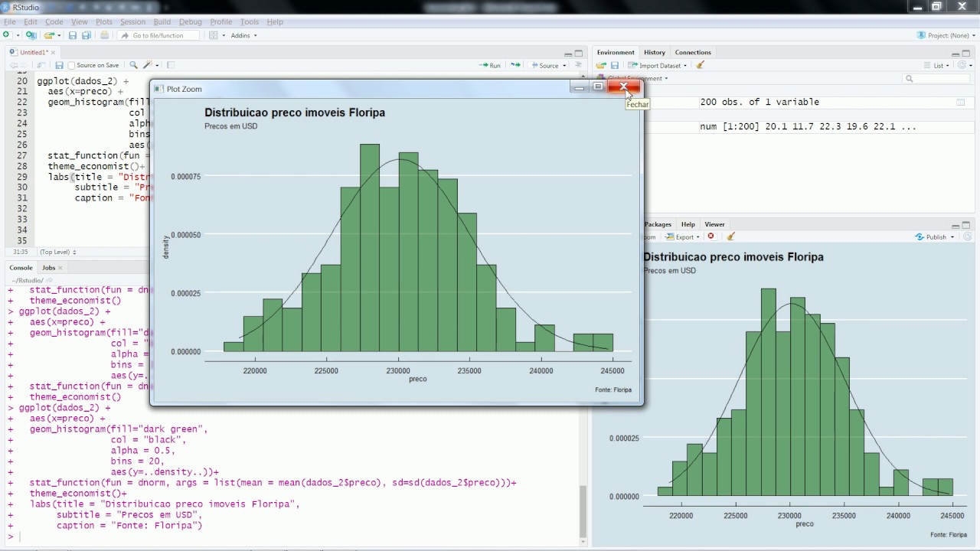Maximize the Plots pane
The width and height of the screenshot is (980, 551).
(966, 225)
